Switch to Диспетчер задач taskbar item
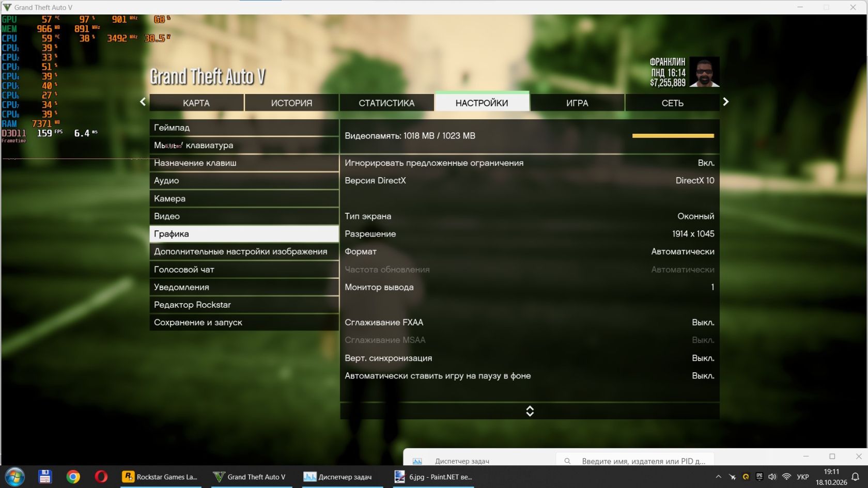Image resolution: width=868 pixels, height=488 pixels. pyautogui.click(x=338, y=477)
